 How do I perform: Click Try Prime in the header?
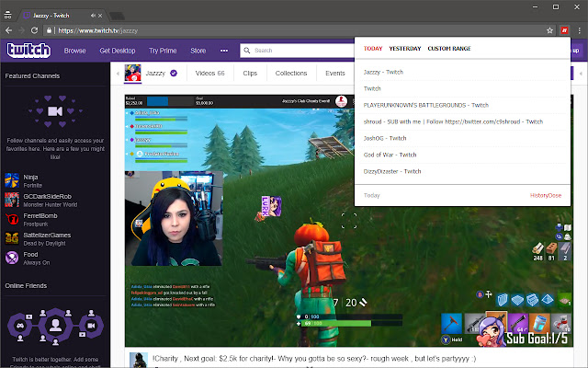tap(163, 51)
